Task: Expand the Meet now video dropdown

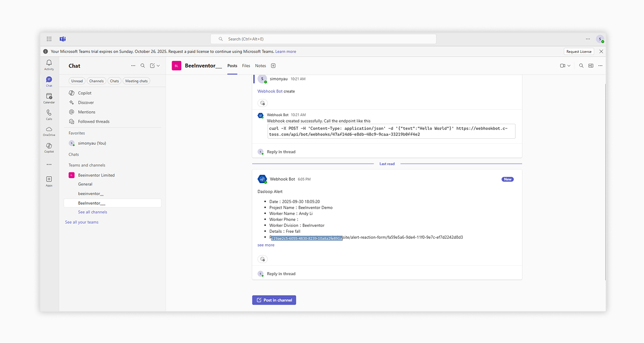Action: pyautogui.click(x=568, y=66)
